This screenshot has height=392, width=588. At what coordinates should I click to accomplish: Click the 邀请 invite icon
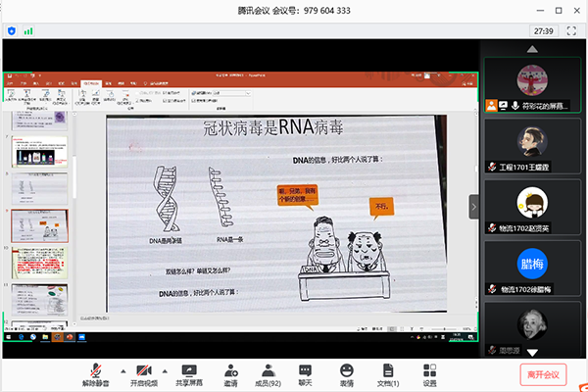[230, 373]
